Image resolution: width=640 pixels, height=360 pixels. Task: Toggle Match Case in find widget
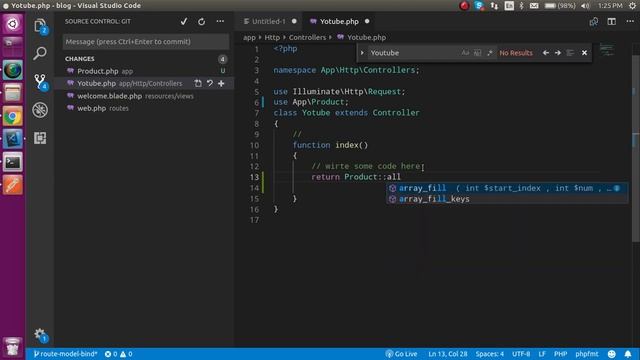(465, 53)
